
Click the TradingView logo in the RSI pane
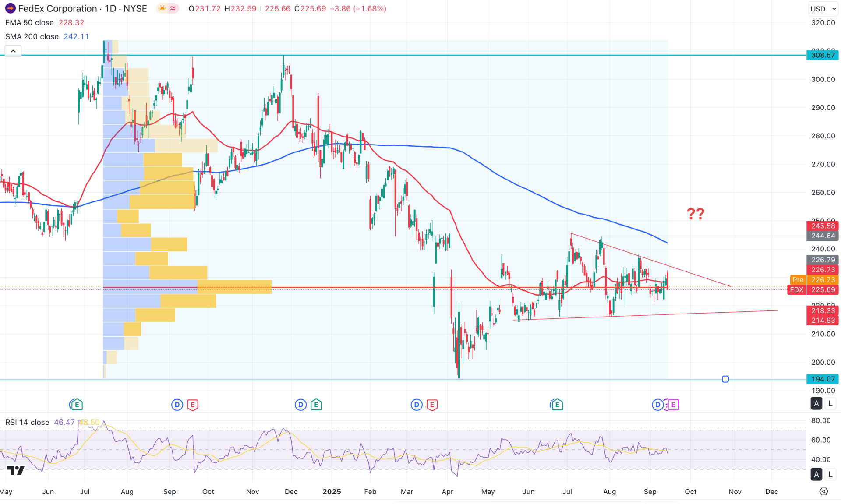(x=16, y=471)
